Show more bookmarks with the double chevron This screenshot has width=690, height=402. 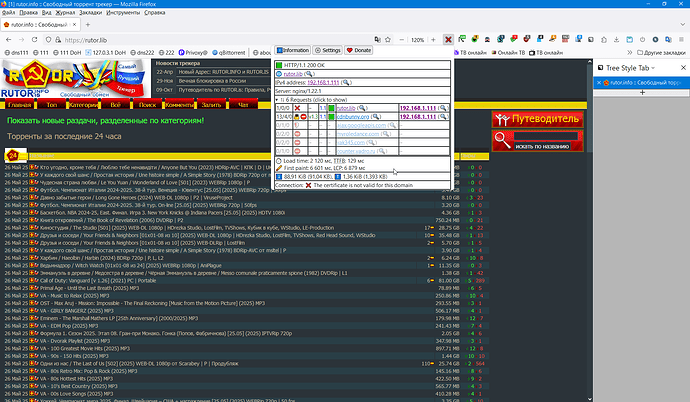point(630,52)
